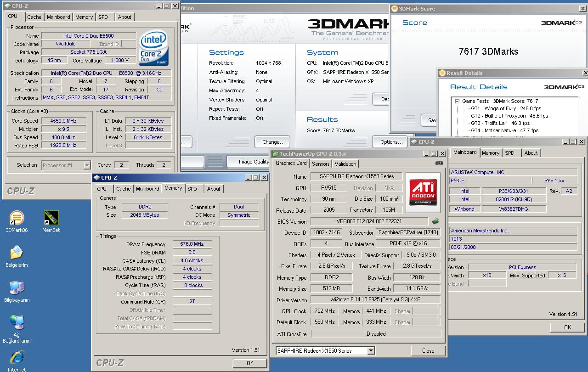Click the Close button in GPU-Z
588x372 pixels.
pyautogui.click(x=428, y=350)
